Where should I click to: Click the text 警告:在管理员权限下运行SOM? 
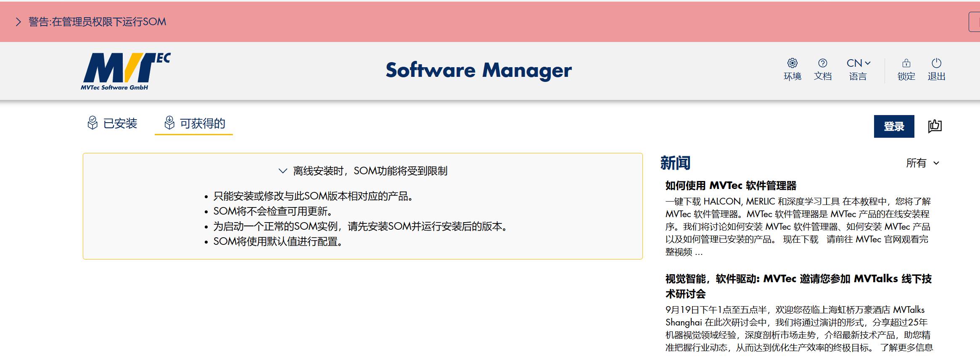(97, 22)
